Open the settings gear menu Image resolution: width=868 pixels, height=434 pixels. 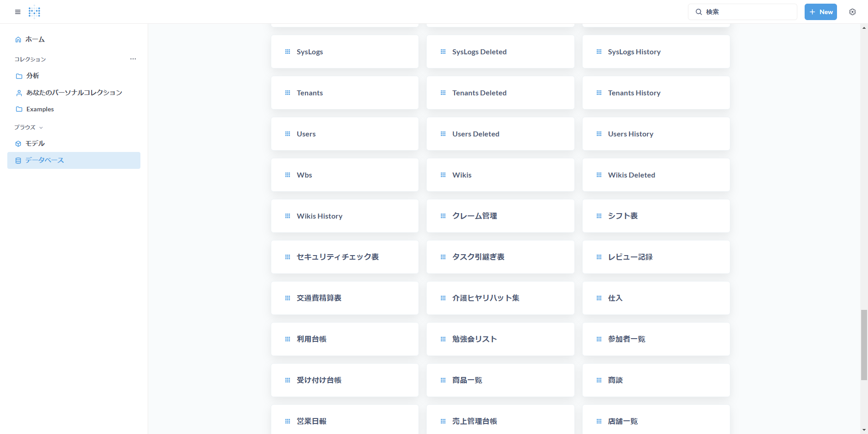tap(852, 12)
